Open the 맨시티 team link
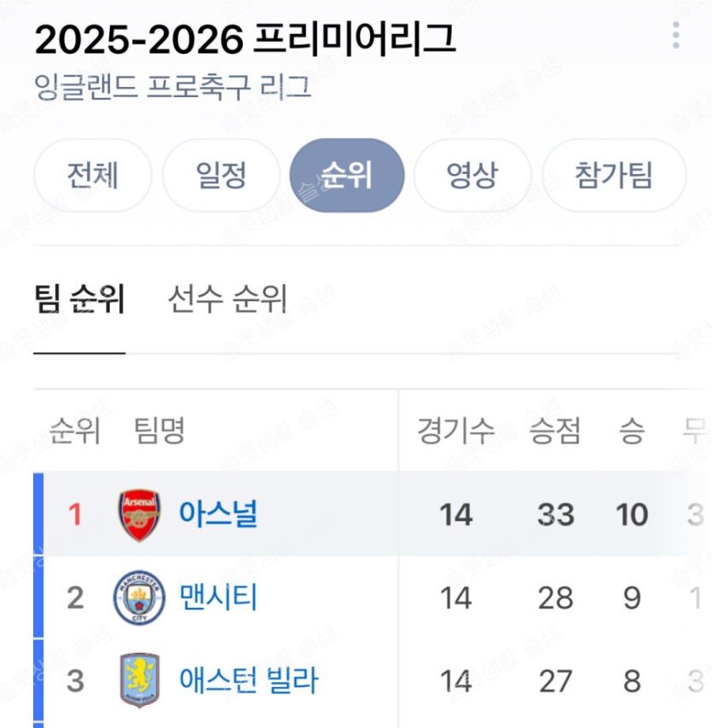This screenshot has height=728, width=712. point(218,598)
